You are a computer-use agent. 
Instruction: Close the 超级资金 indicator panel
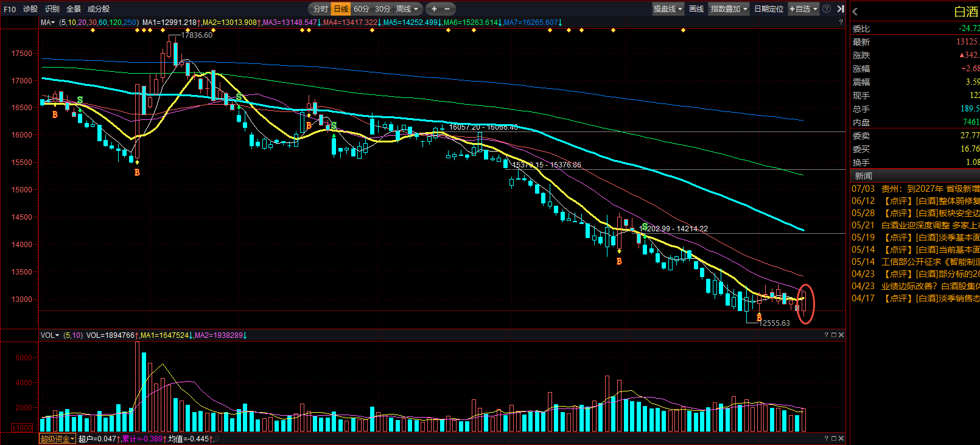[841, 438]
